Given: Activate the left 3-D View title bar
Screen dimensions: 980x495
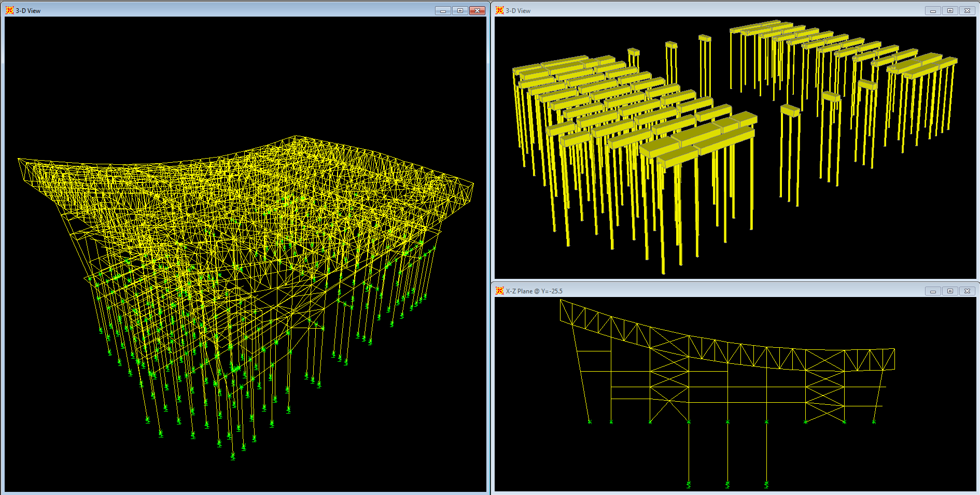Looking at the screenshot, I should click(207, 10).
